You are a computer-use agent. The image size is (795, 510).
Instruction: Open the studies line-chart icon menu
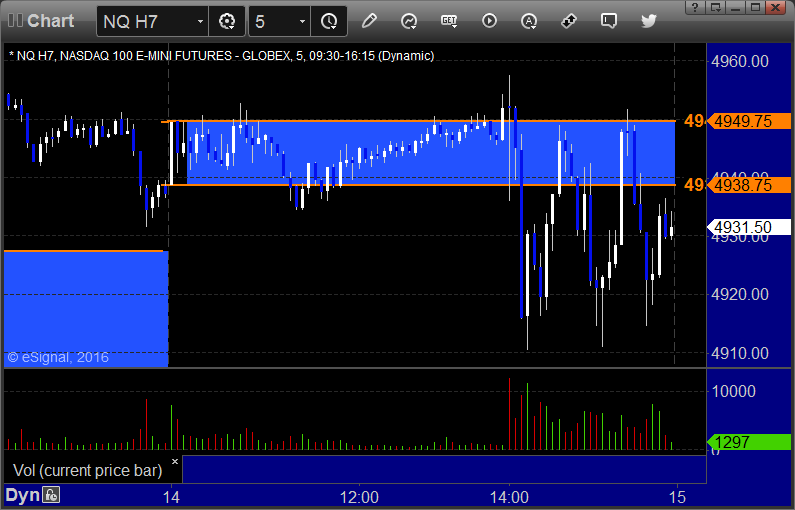coord(409,21)
